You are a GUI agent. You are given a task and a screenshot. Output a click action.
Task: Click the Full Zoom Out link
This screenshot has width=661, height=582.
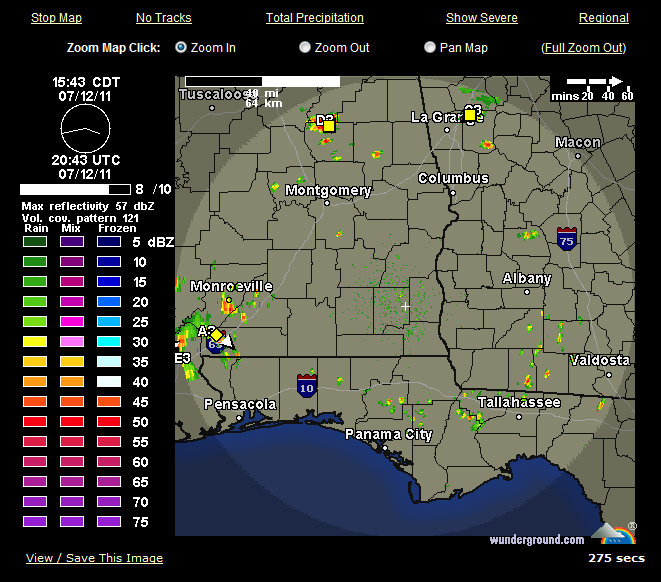click(583, 48)
